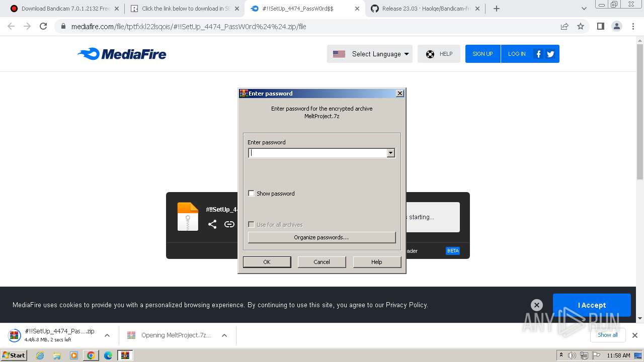Click the address bar URL
Image resolution: width=644 pixels, height=362 pixels.
point(189,27)
